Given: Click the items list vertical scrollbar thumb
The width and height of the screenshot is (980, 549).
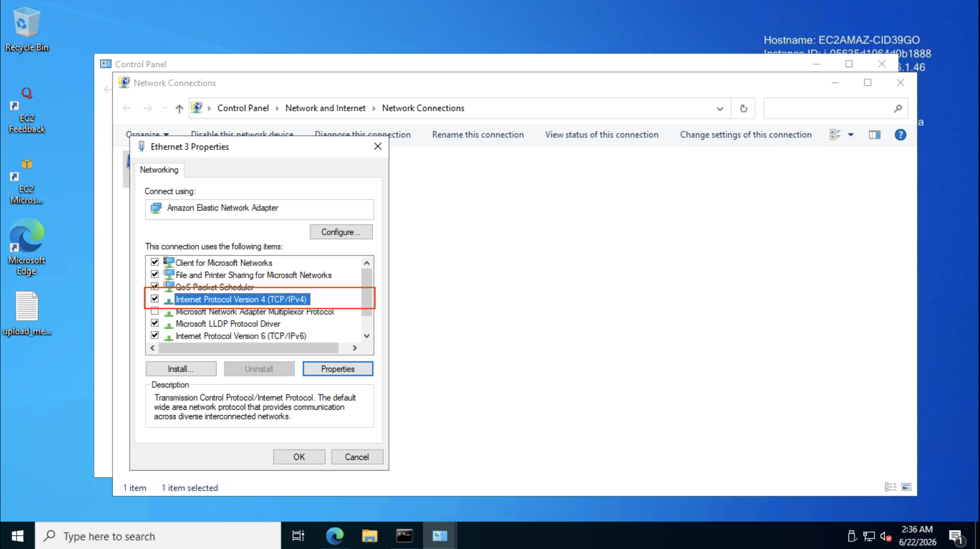Looking at the screenshot, I should pos(367,292).
